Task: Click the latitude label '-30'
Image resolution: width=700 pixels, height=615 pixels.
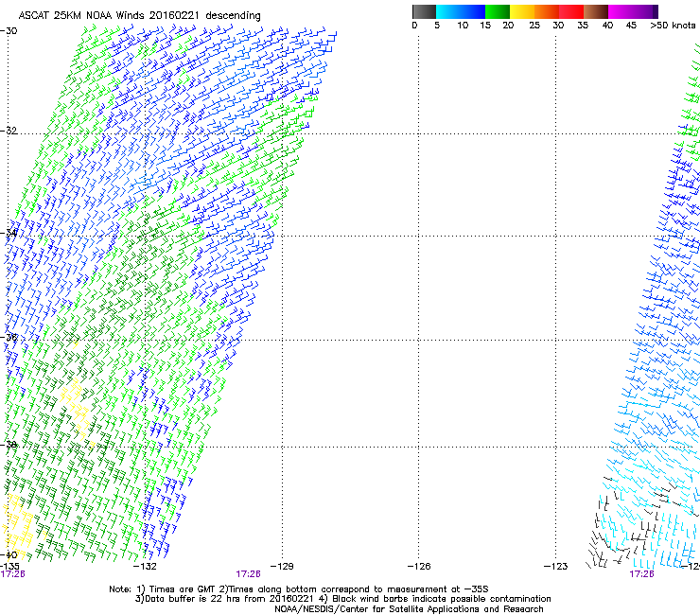Action: point(9,31)
